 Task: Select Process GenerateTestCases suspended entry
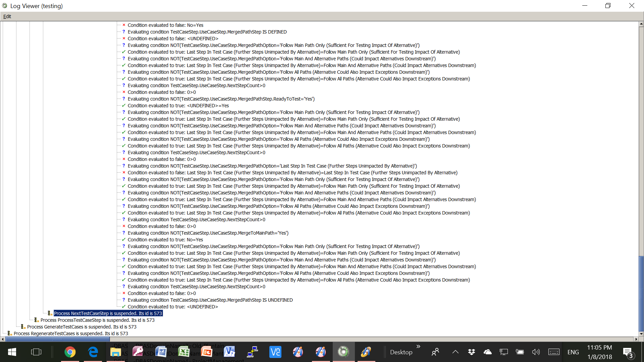coord(82,327)
